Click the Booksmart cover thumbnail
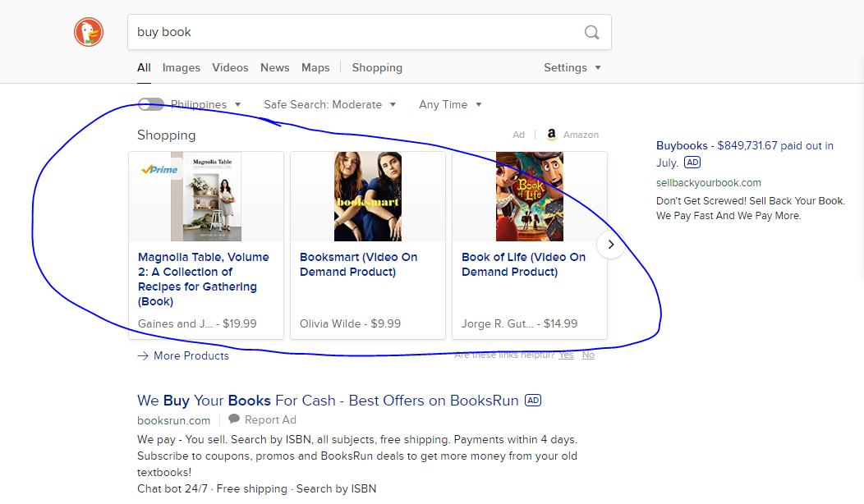Image resolution: width=864 pixels, height=504 pixels. [368, 197]
